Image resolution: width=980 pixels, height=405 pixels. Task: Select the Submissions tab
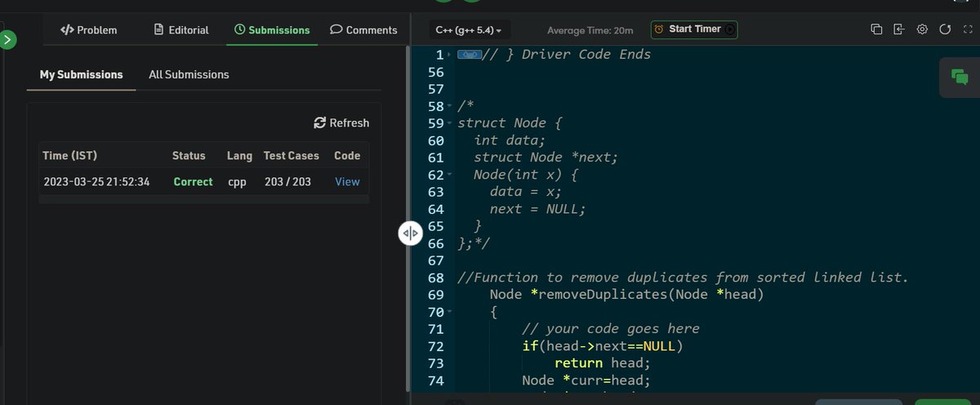(272, 29)
